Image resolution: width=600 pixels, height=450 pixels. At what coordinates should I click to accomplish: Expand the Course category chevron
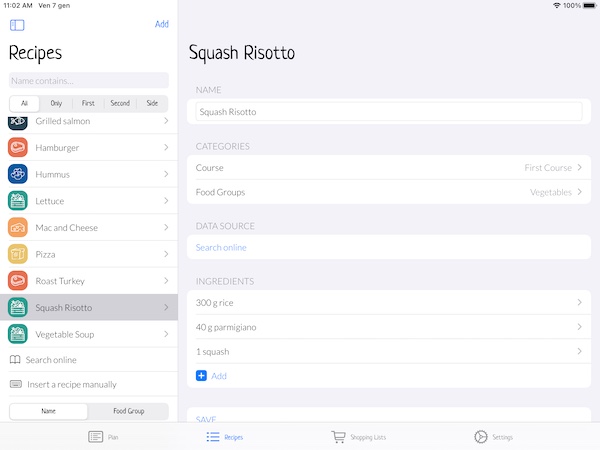pyautogui.click(x=580, y=168)
